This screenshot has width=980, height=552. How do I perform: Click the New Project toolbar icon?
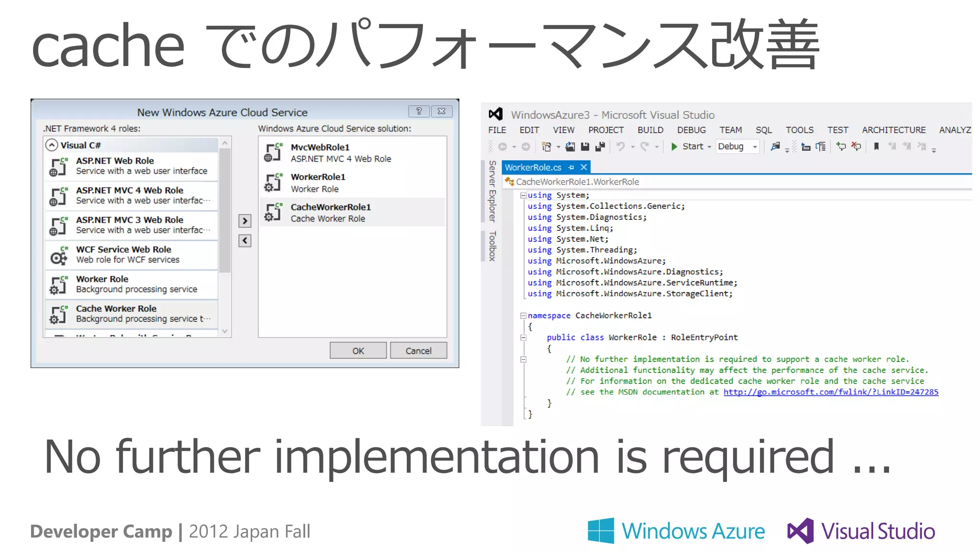coord(546,147)
